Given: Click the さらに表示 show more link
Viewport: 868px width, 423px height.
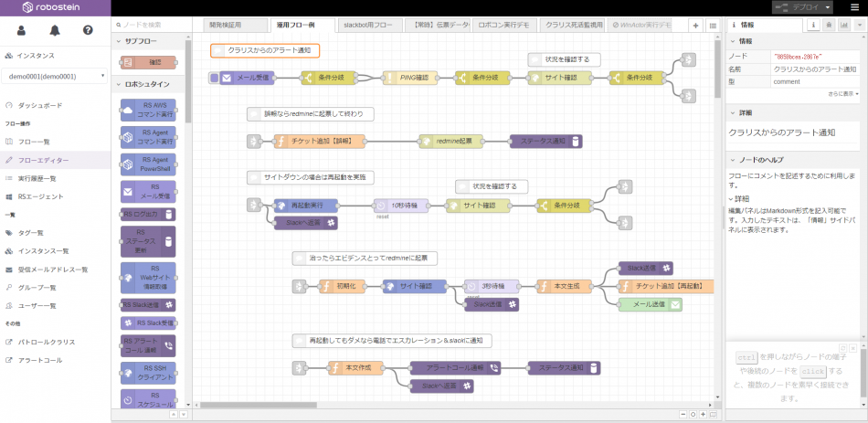Looking at the screenshot, I should pos(842,93).
